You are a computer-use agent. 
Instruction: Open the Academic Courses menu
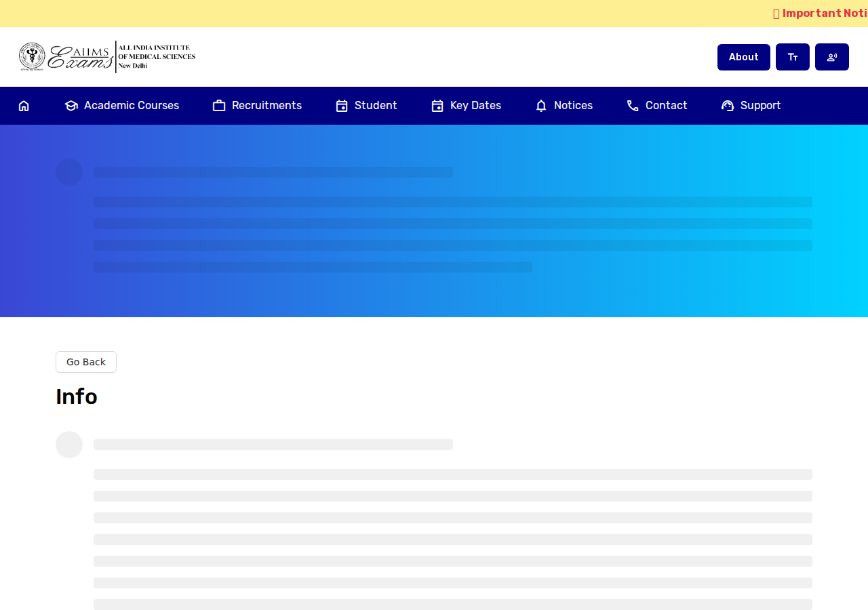tap(122, 106)
